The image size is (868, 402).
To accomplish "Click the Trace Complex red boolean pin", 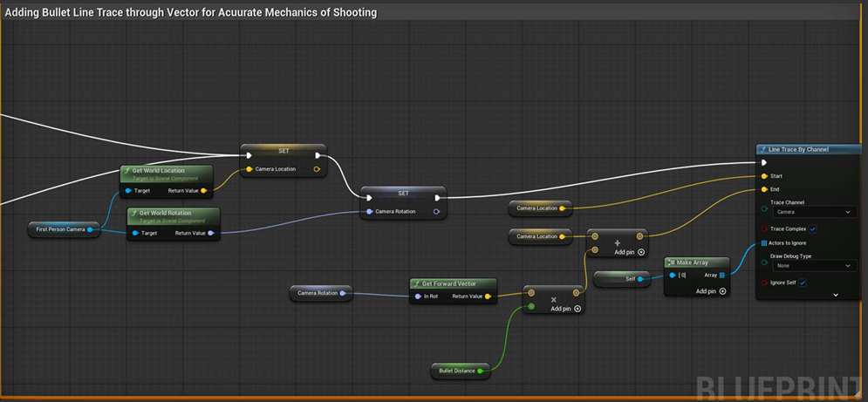I will pyautogui.click(x=764, y=228).
